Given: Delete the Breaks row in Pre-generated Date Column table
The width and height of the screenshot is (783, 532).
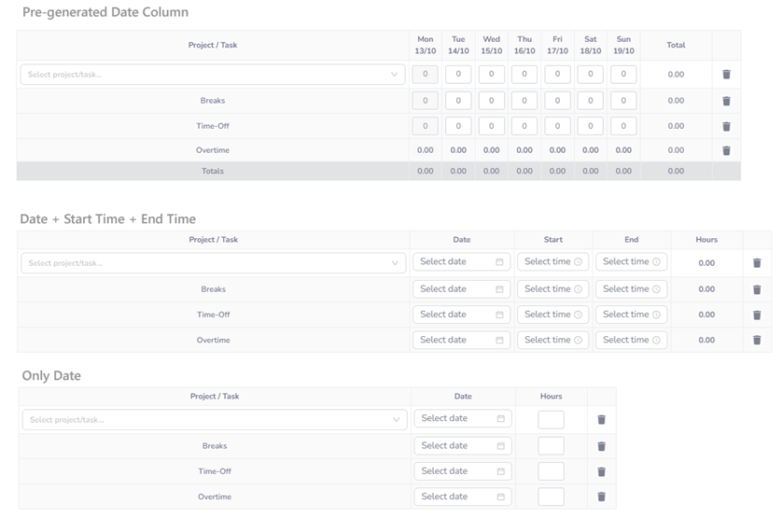Looking at the screenshot, I should (726, 101).
